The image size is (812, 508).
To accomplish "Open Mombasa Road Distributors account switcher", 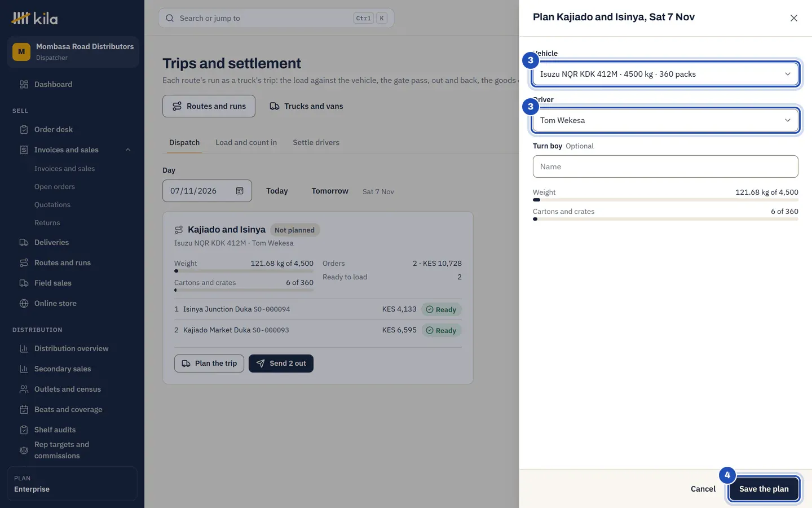I will point(73,52).
